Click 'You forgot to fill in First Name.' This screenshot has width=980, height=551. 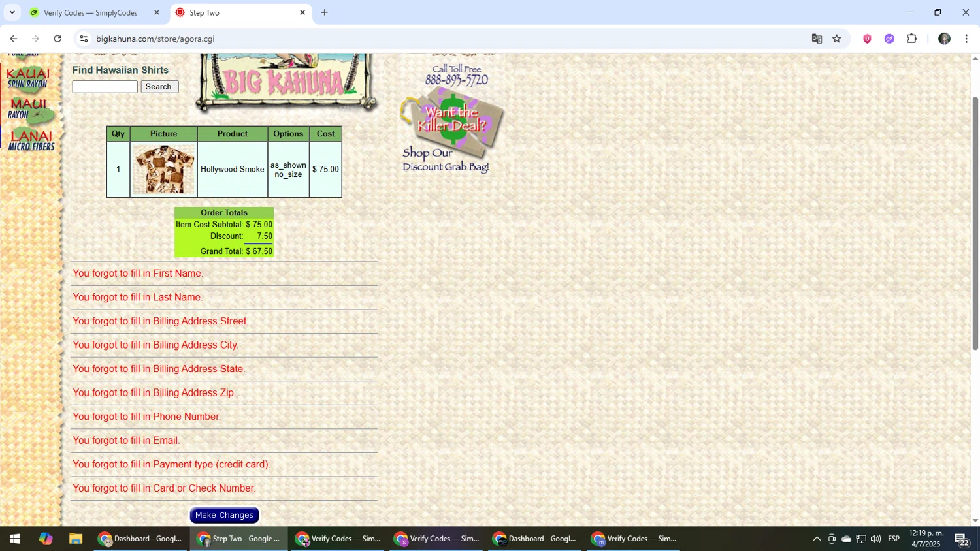click(x=138, y=274)
